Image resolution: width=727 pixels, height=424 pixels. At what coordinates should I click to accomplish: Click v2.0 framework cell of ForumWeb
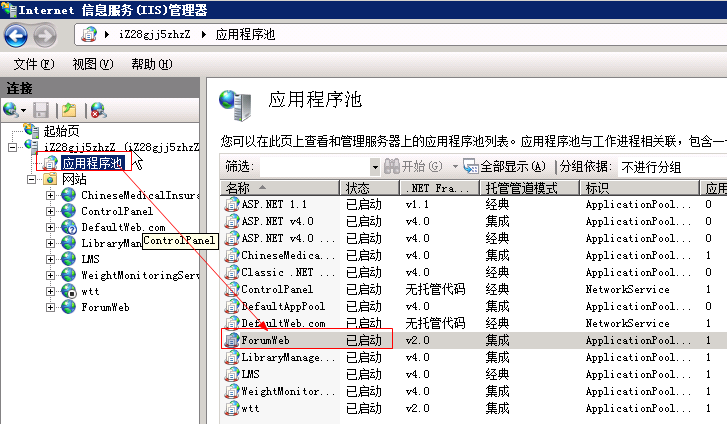click(x=417, y=340)
